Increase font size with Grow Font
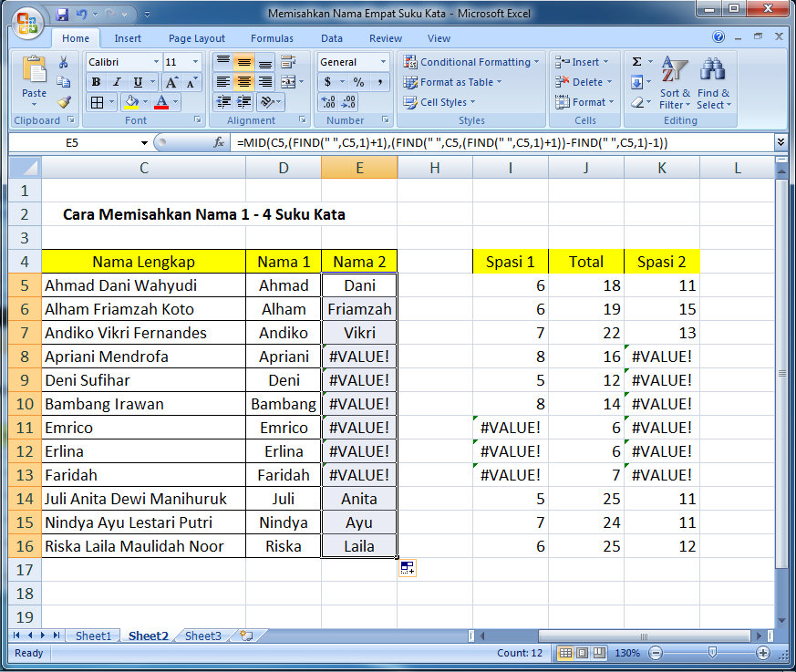The height and width of the screenshot is (672, 796). tap(171, 82)
